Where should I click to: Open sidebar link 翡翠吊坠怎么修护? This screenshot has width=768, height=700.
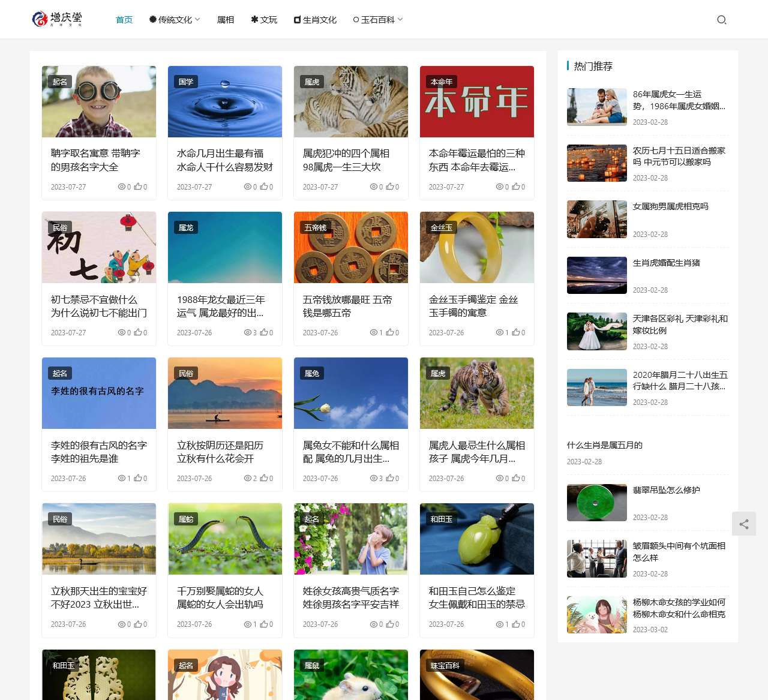[x=667, y=490]
